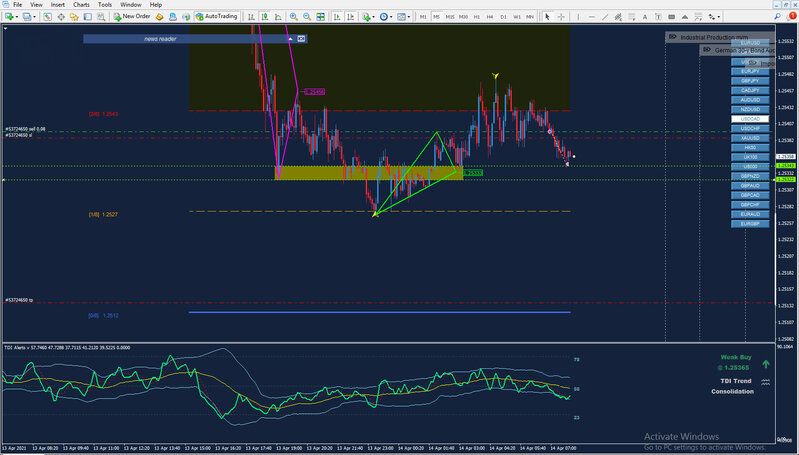Select the trendline drawing tool
This screenshot has height=455, width=799.
(x=605, y=17)
